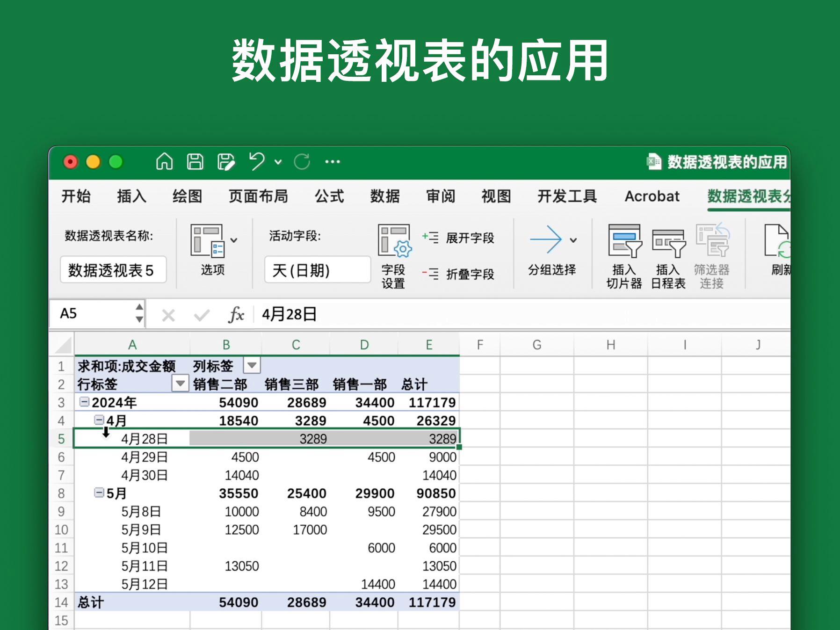Open 字段设置 field settings
This screenshot has height=630, width=840.
pos(394,255)
